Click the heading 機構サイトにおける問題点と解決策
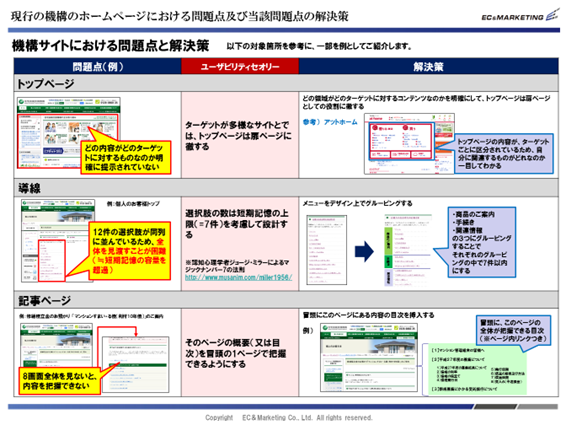Screen dimensions: 566x425 point(110,46)
